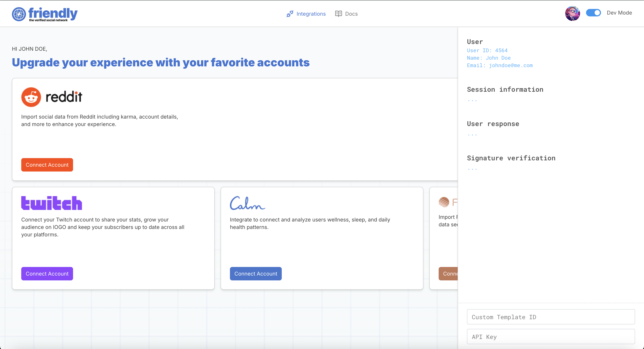Image resolution: width=644 pixels, height=349 pixels.
Task: Click the friendly globe logo icon
Action: [19, 14]
